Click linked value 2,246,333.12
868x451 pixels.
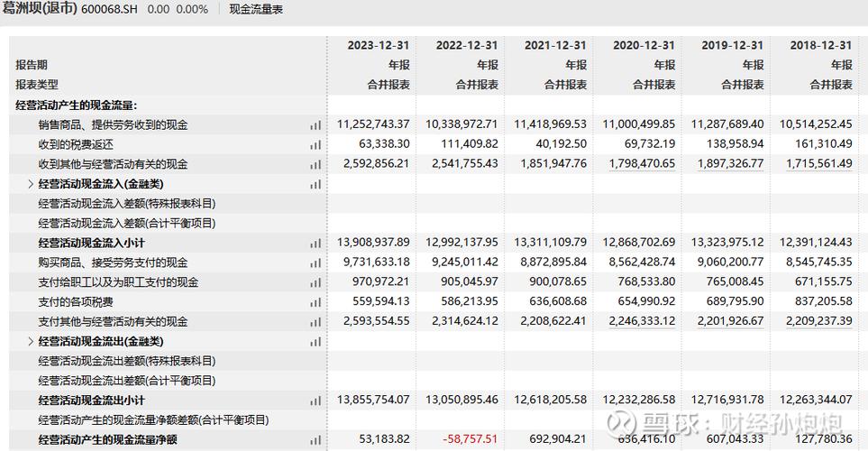point(642,321)
